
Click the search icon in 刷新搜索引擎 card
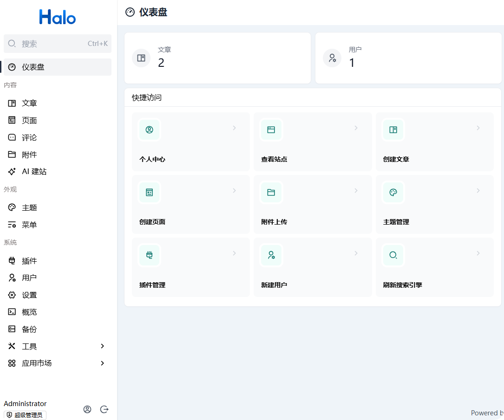(x=393, y=255)
